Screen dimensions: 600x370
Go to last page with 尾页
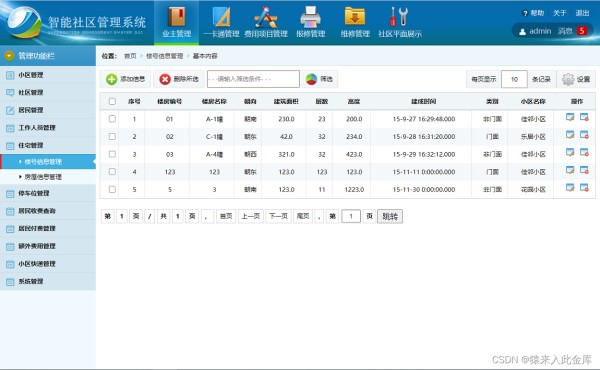303,216
